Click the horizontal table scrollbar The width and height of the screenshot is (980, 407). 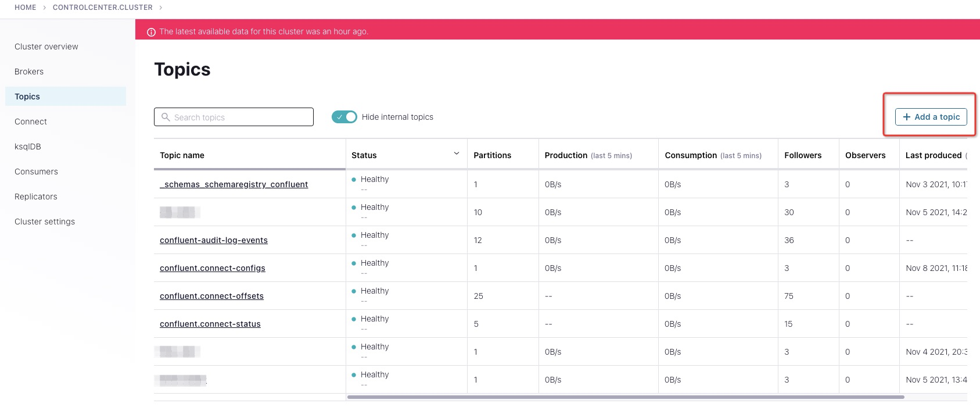click(x=625, y=397)
